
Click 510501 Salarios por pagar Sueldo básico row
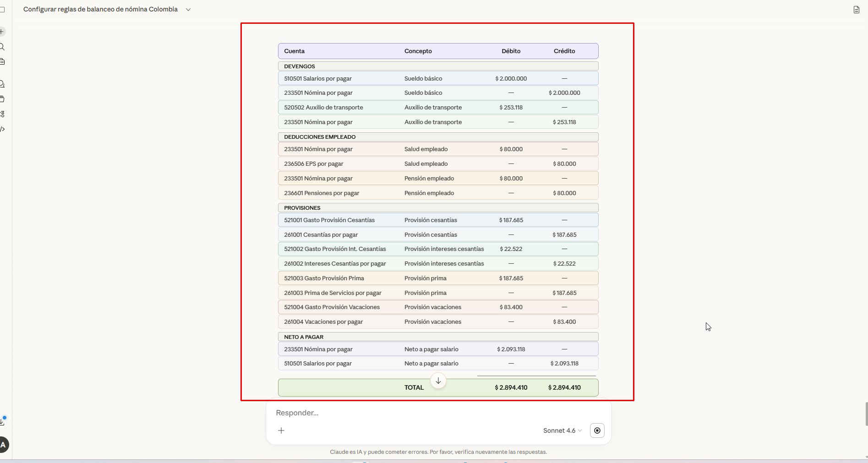pyautogui.click(x=438, y=78)
